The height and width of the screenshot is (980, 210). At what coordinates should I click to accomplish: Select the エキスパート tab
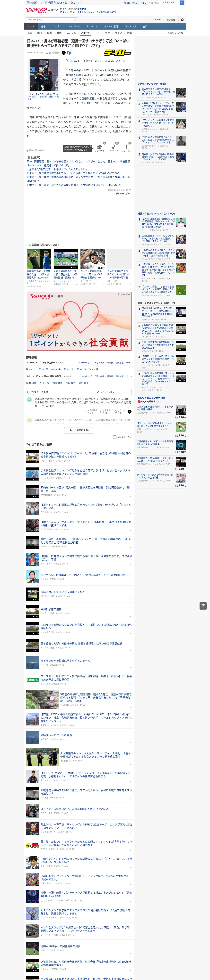point(72,26)
